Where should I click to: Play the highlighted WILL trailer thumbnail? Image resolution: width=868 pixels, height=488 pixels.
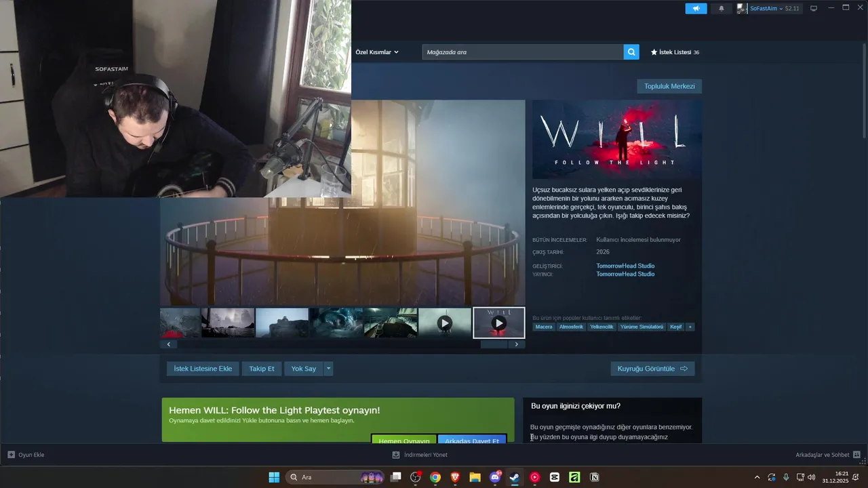tap(498, 323)
